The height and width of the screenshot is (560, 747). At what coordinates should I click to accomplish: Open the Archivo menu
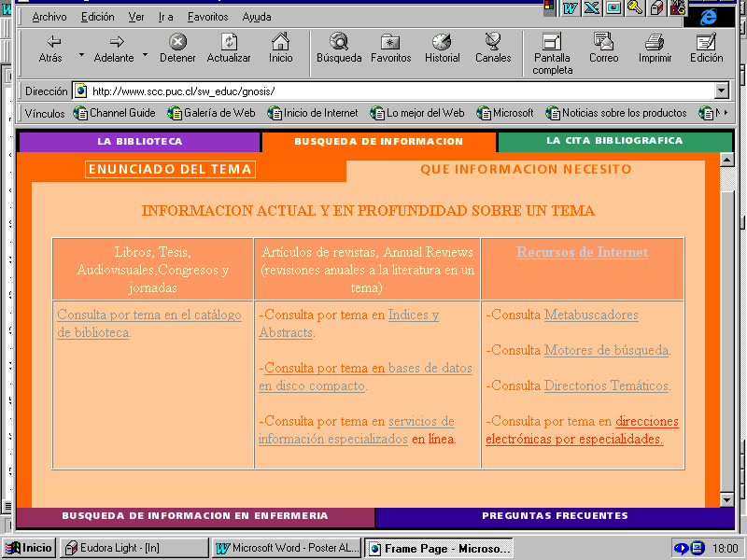tap(49, 17)
